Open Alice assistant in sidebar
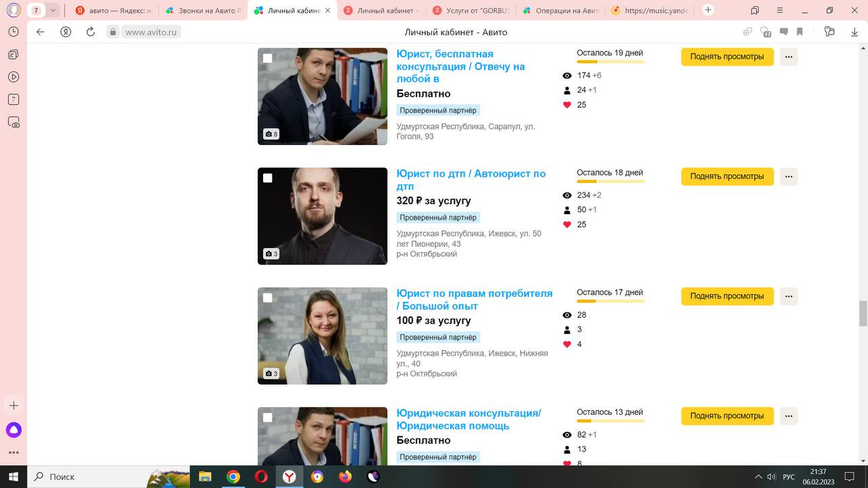 coord(14,430)
